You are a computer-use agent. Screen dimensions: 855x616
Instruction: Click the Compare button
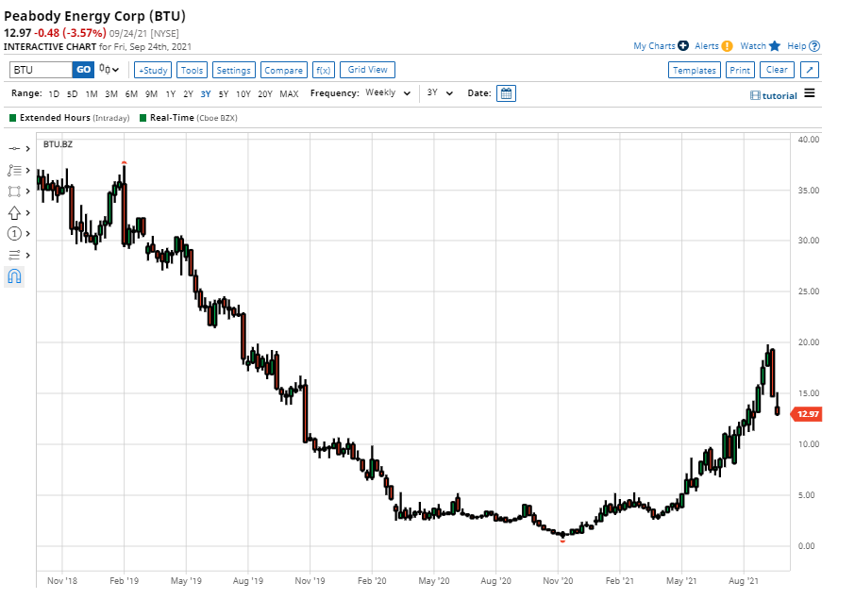[283, 70]
